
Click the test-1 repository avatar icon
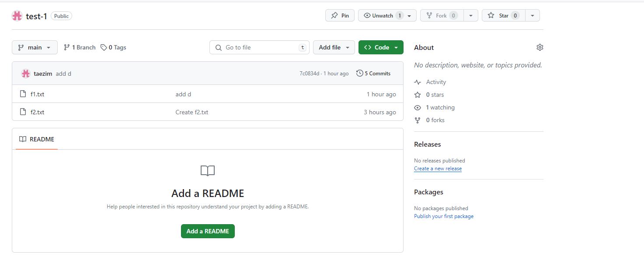[17, 16]
